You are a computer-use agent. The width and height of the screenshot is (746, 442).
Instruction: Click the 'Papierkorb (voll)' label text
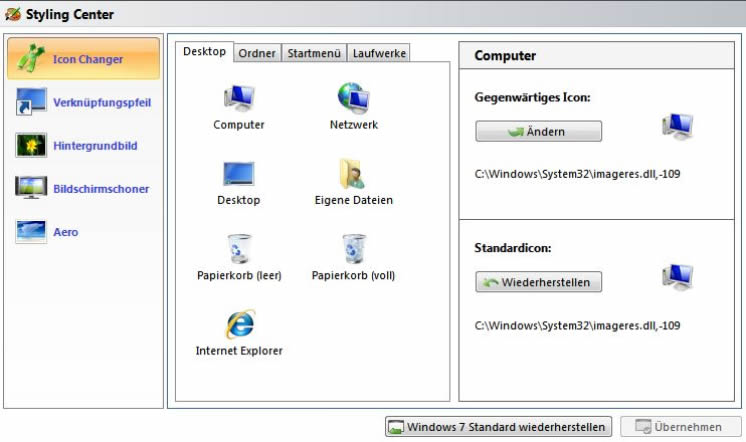pyautogui.click(x=353, y=275)
